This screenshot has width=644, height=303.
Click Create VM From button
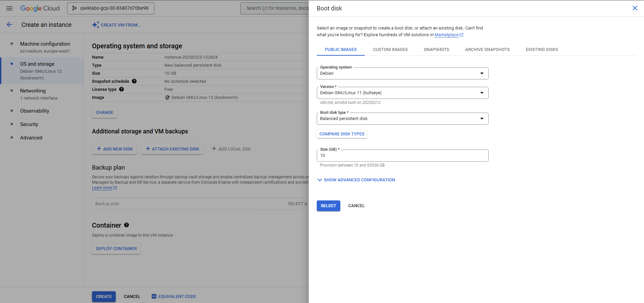point(116,25)
